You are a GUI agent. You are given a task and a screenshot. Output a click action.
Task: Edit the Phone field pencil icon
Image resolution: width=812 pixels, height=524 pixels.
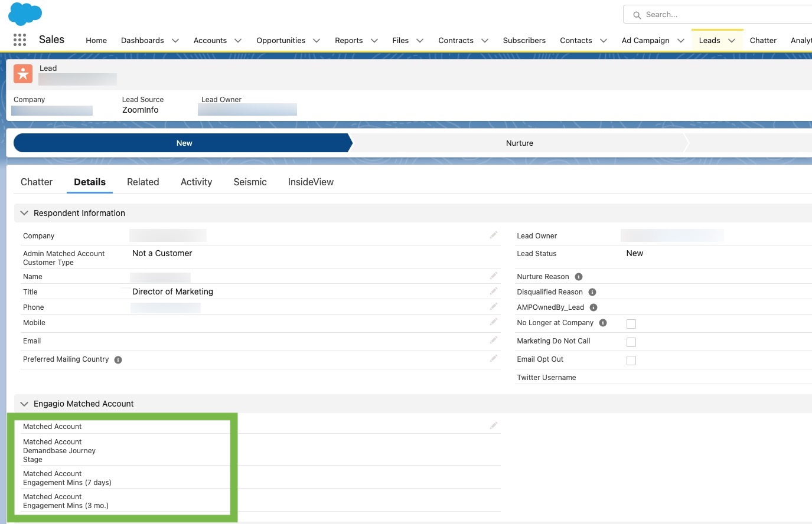point(494,307)
